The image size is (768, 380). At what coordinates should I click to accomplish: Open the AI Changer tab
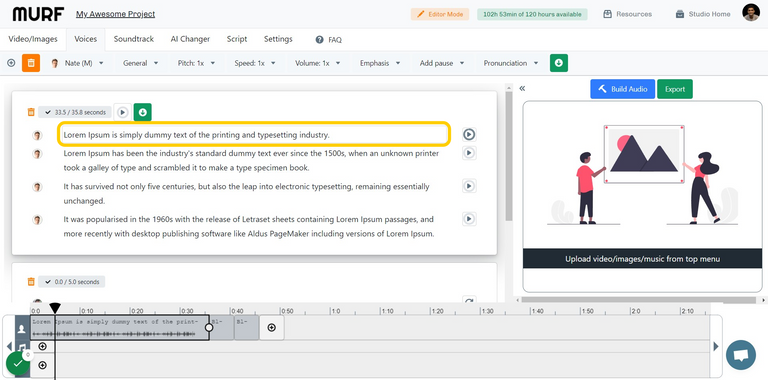tap(190, 39)
